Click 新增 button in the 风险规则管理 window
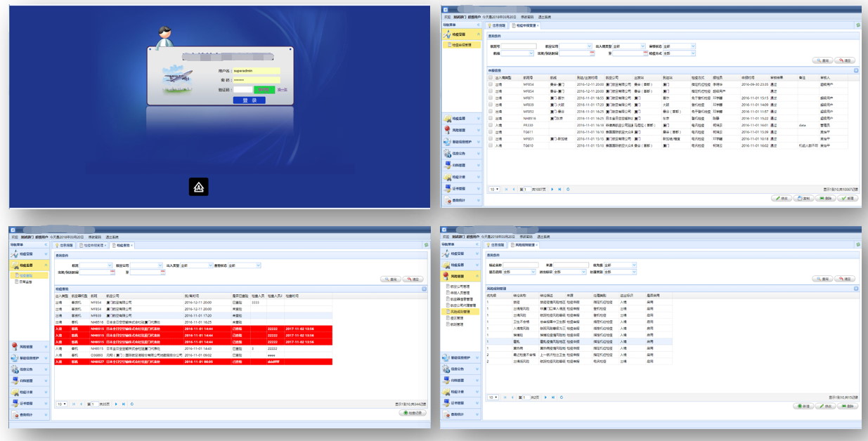The height and width of the screenshot is (441, 868). click(803, 406)
